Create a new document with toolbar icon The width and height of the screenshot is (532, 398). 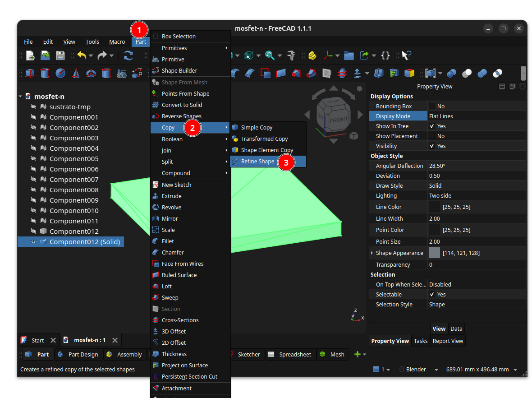30,56
